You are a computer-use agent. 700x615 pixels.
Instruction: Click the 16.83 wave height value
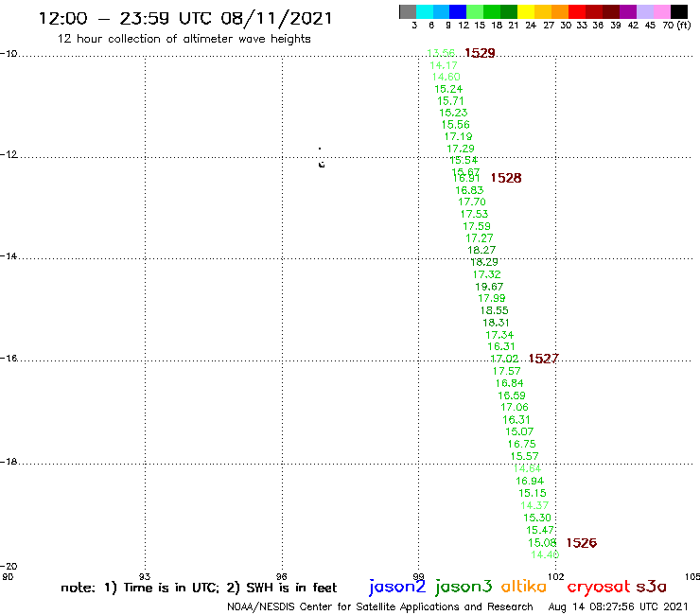469,190
